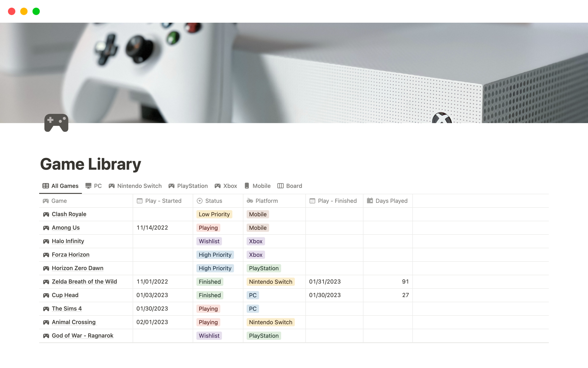Expand the Board view options
588x368 pixels.
(289, 186)
